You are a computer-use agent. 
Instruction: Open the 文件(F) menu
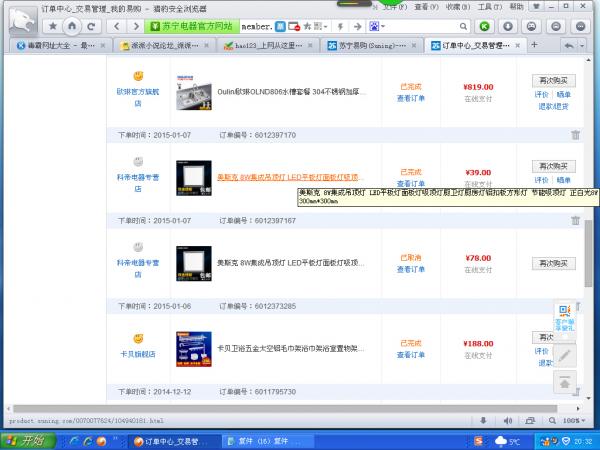396,7
